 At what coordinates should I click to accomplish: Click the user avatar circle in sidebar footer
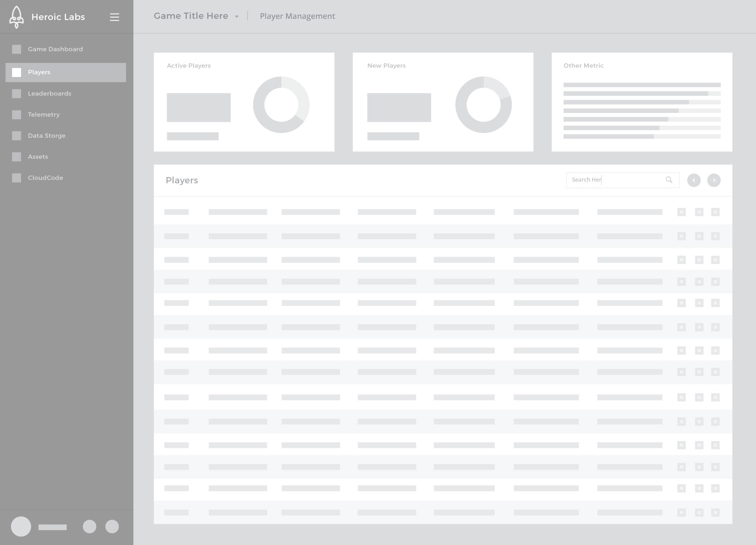coord(21,527)
